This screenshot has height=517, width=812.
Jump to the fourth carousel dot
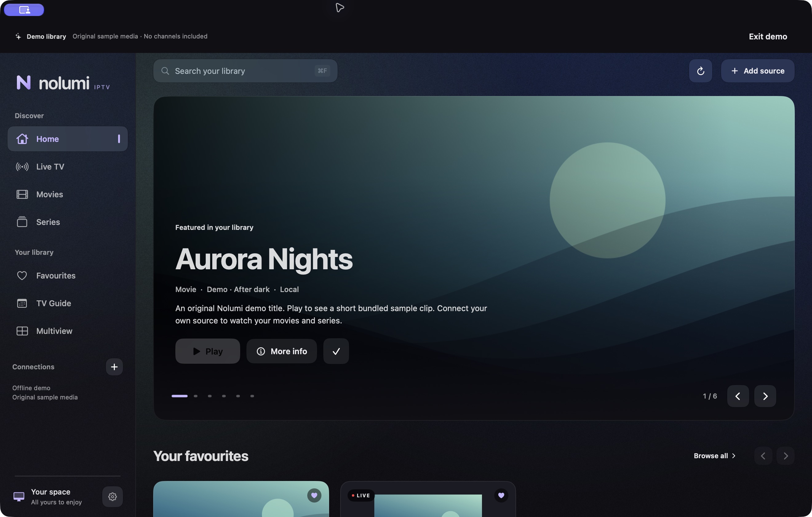pos(224,396)
